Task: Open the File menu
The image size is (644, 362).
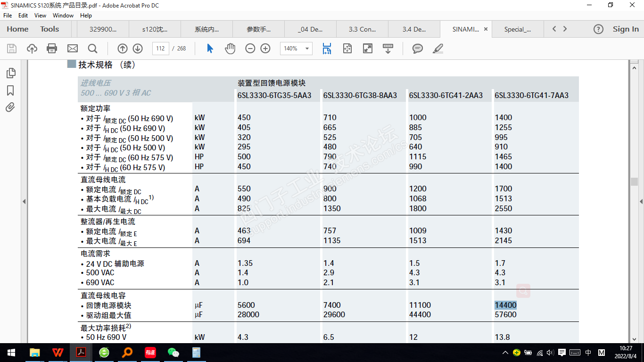Action: click(8, 16)
